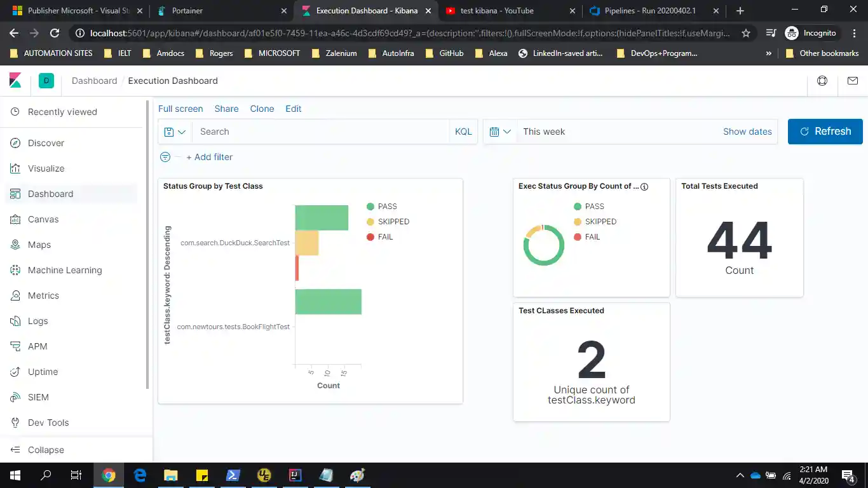Click the Refresh button

click(x=825, y=132)
